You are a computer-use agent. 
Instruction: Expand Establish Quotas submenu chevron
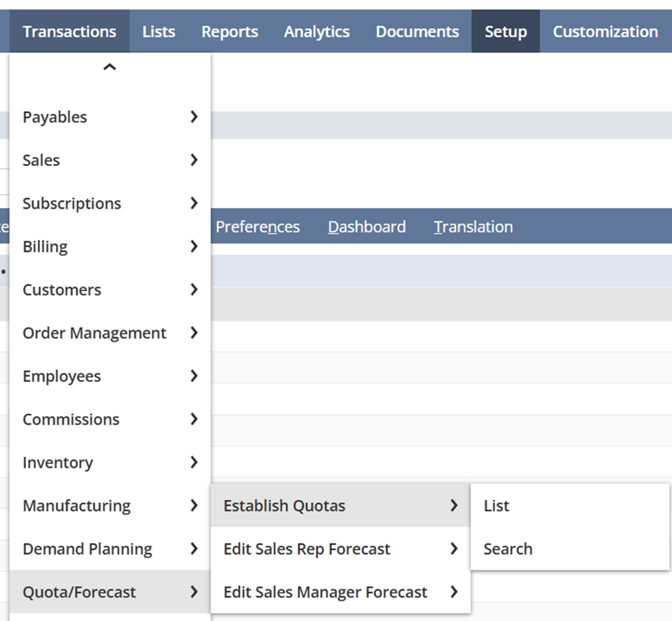click(454, 506)
